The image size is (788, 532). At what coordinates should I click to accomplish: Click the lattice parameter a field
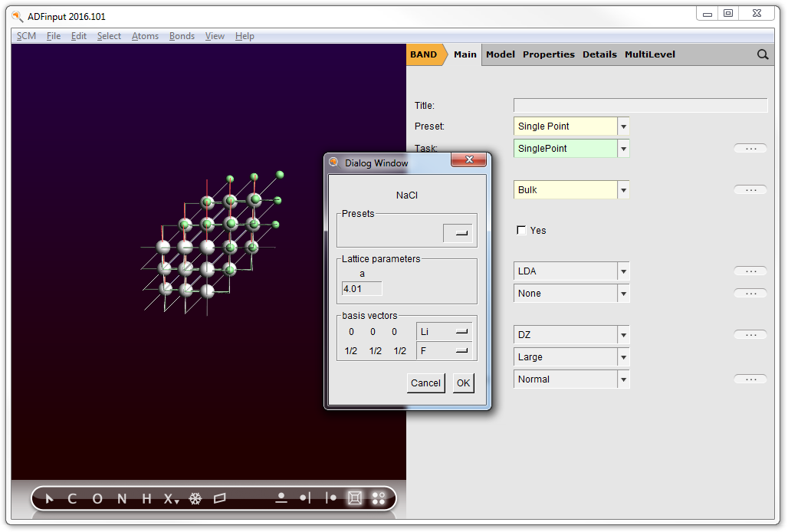pos(362,289)
